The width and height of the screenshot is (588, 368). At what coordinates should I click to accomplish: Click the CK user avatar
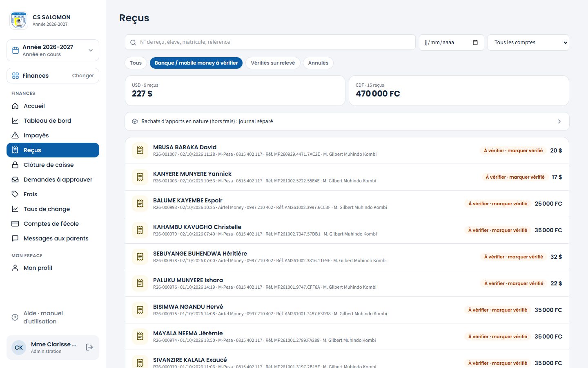pyautogui.click(x=19, y=348)
